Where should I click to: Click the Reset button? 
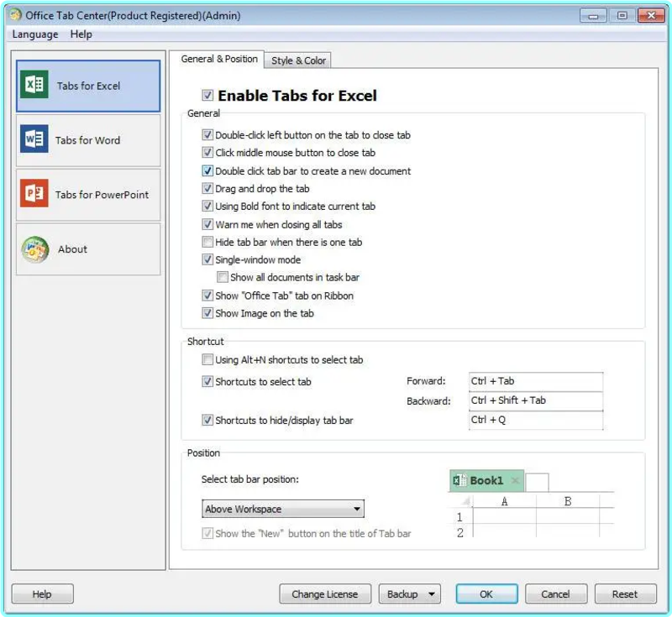(x=625, y=593)
